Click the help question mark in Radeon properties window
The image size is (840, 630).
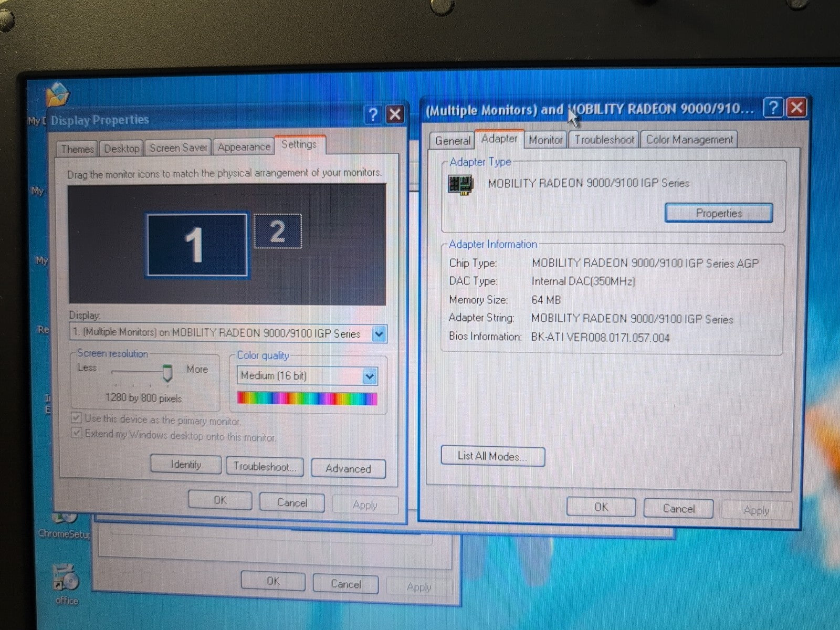tap(773, 108)
